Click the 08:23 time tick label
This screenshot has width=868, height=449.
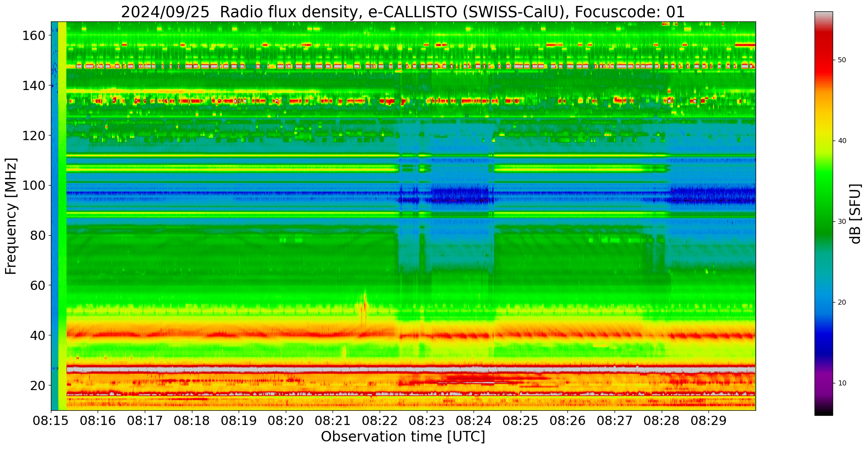coord(427,421)
